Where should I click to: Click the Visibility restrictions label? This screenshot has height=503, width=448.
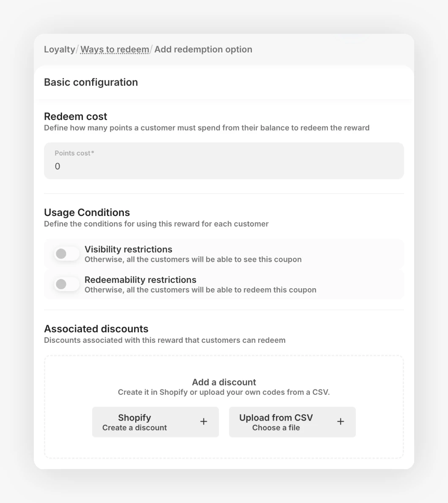128,249
